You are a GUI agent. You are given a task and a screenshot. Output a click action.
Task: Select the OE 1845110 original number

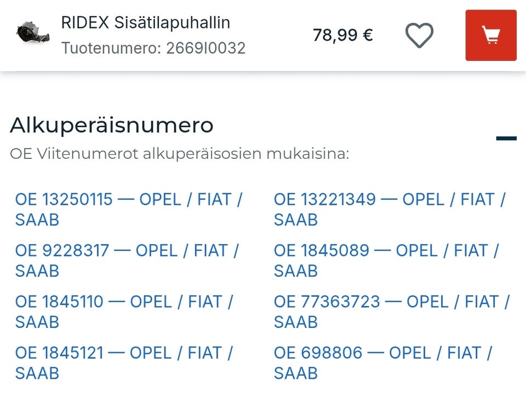click(124, 312)
